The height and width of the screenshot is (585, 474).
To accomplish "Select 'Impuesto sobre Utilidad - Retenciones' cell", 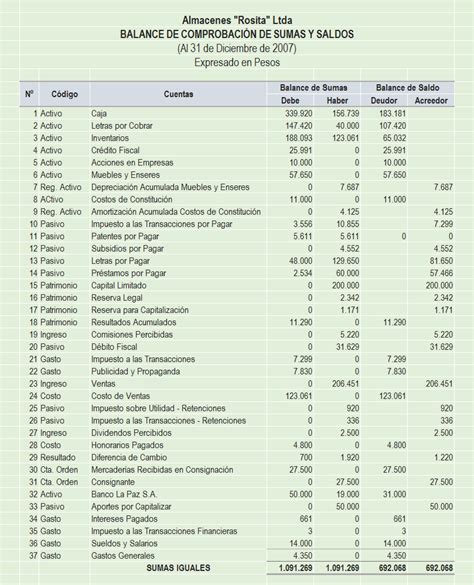I will [x=158, y=409].
